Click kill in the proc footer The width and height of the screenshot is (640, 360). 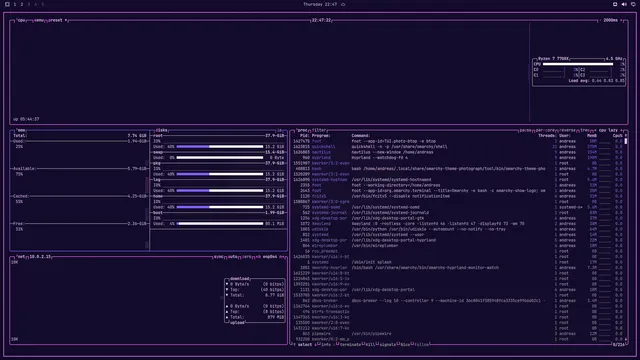369,344
